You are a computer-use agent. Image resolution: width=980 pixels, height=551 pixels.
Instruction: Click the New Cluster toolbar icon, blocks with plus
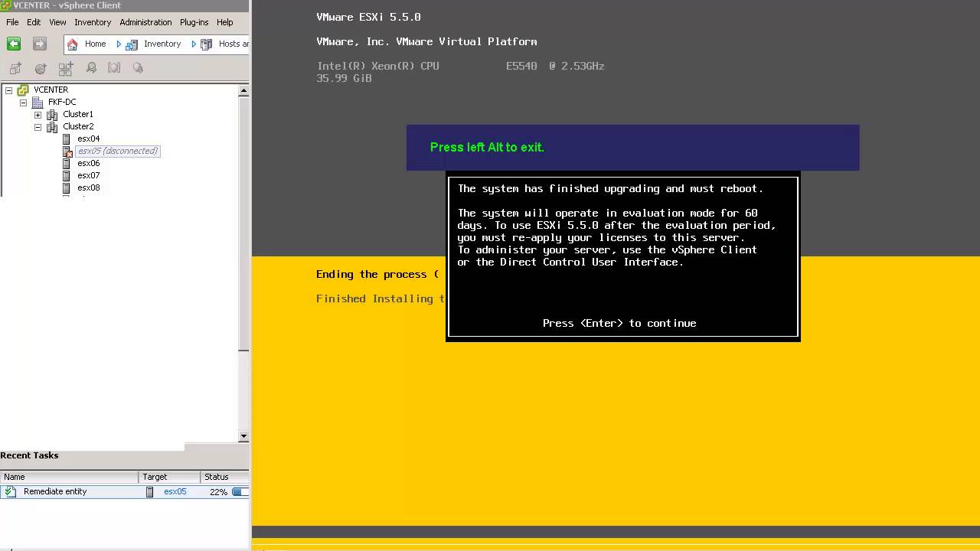pos(66,68)
